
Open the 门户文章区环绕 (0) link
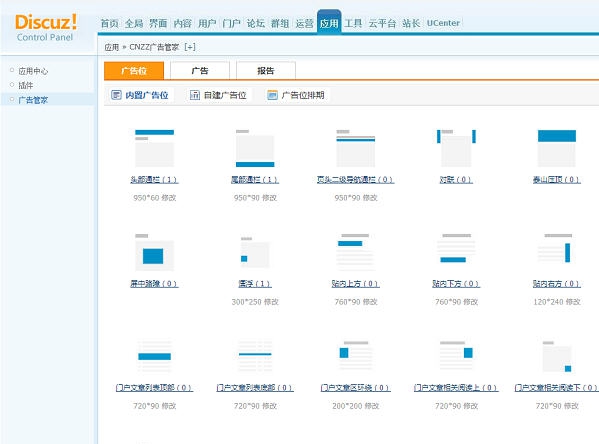coord(356,387)
